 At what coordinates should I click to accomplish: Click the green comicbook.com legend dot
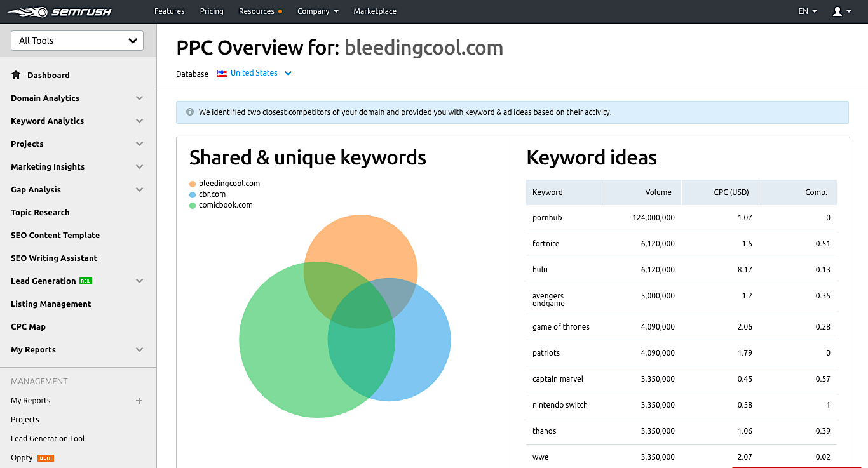click(x=193, y=205)
